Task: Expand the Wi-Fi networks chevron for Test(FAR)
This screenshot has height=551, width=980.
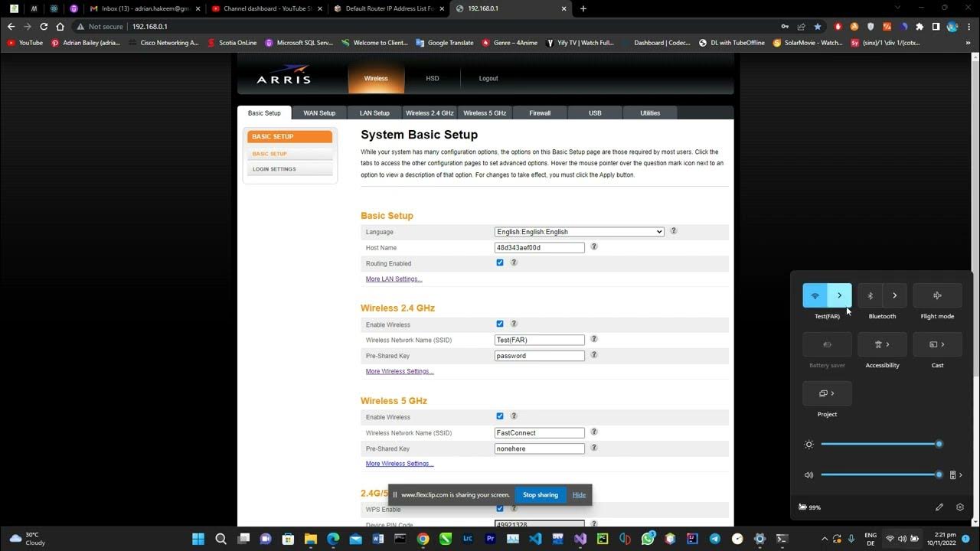Action: click(x=839, y=295)
